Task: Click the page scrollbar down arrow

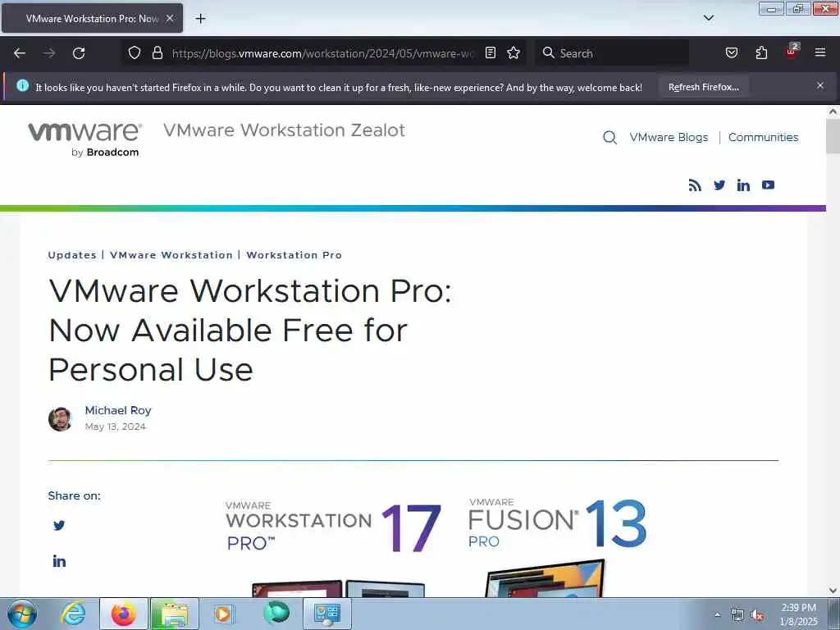Action: [833, 591]
